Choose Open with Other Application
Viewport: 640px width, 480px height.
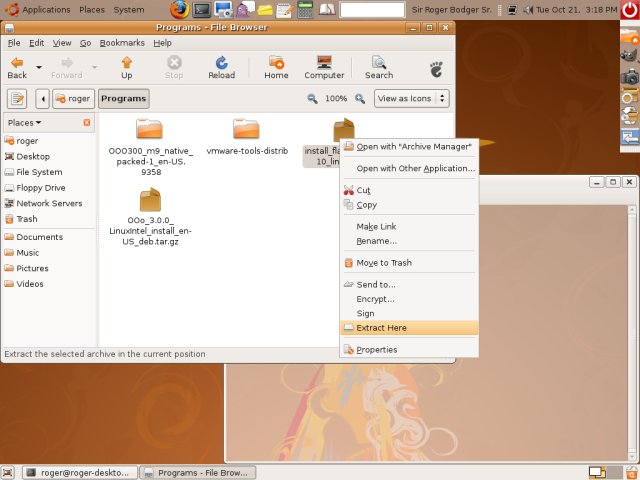pyautogui.click(x=409, y=169)
